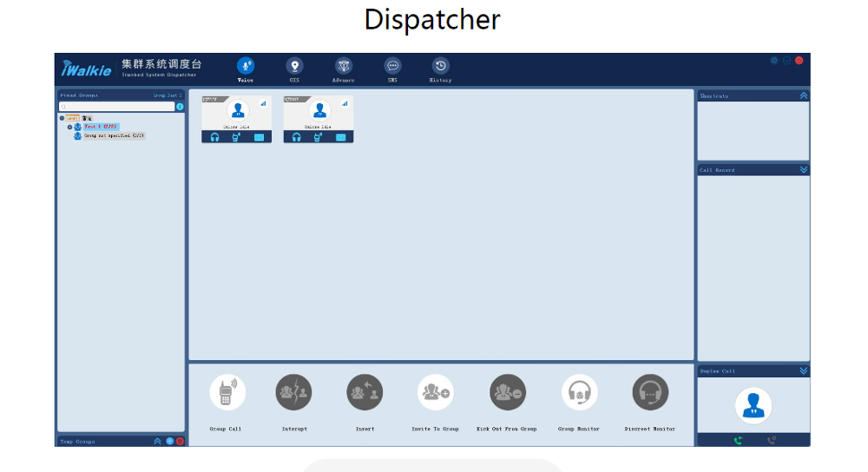This screenshot has height=472, width=868.
Task: Click the walkie-talkie icon on the first user card
Action: pos(236,137)
